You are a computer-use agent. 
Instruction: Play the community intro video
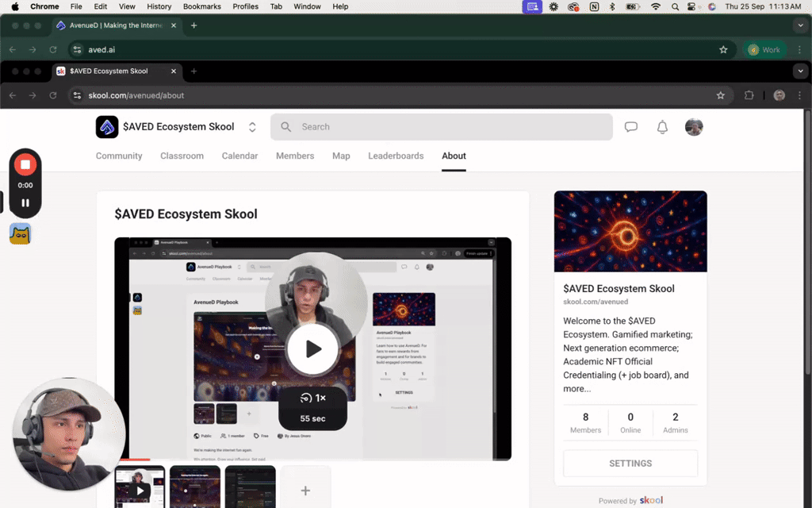[x=312, y=349]
